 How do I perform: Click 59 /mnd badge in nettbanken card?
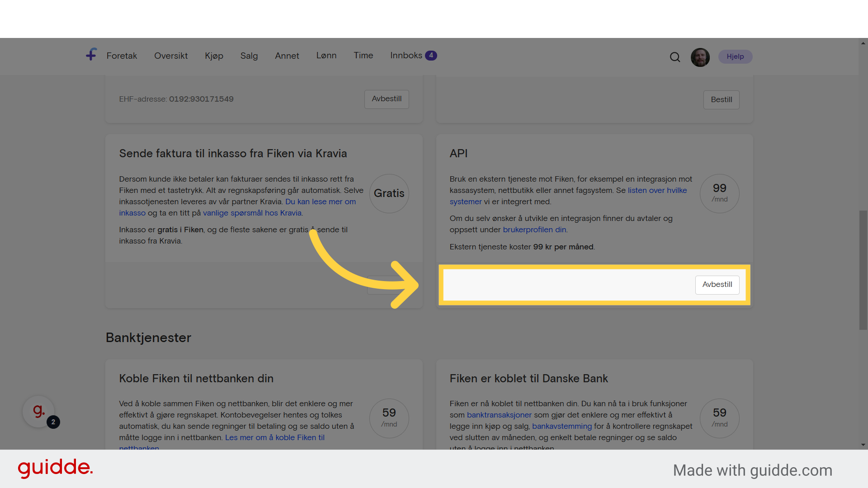point(389,418)
